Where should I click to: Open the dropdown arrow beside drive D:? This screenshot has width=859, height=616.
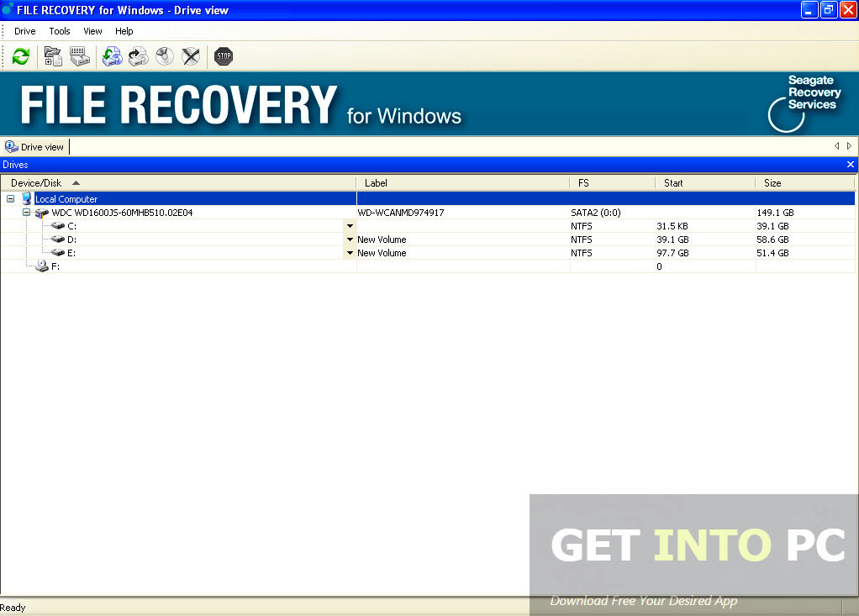(349, 239)
